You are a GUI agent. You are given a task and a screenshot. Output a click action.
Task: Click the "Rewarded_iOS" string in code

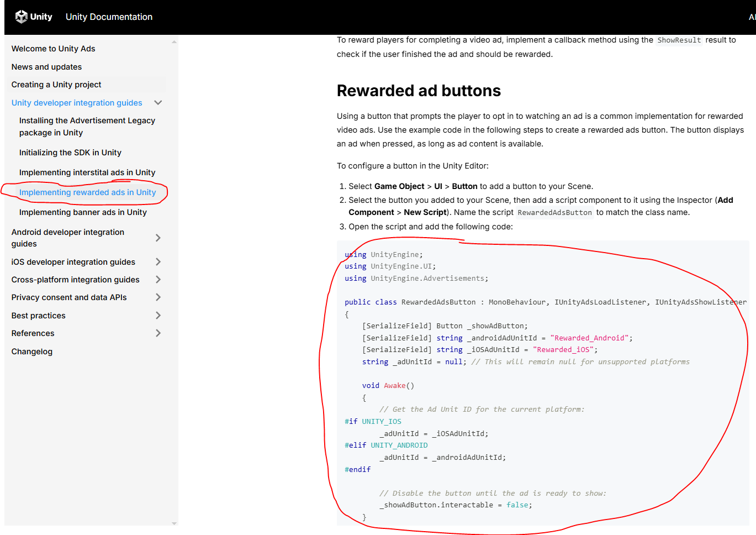tap(563, 350)
